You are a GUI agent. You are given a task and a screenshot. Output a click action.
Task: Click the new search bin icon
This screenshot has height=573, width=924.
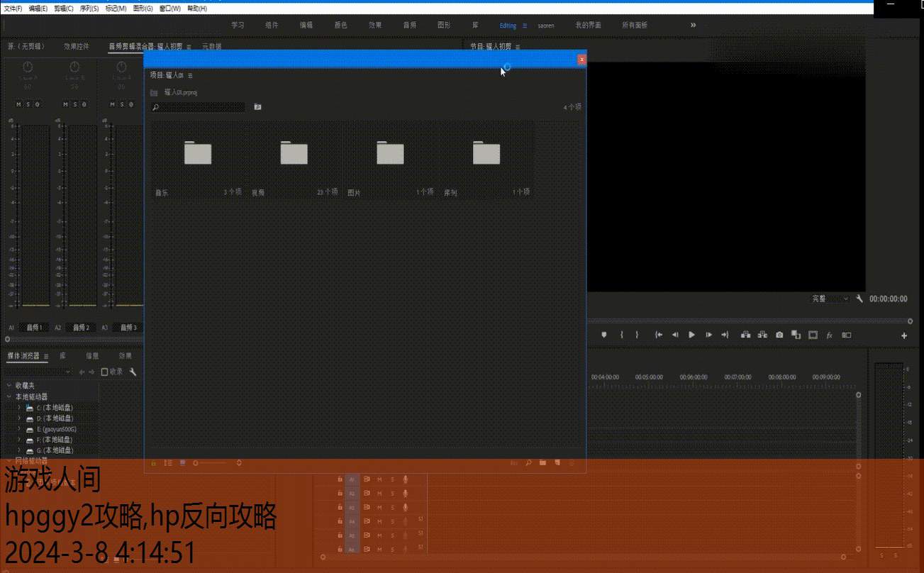(x=257, y=107)
